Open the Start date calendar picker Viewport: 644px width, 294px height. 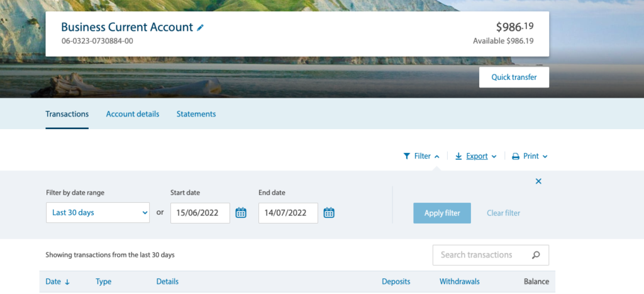point(241,213)
